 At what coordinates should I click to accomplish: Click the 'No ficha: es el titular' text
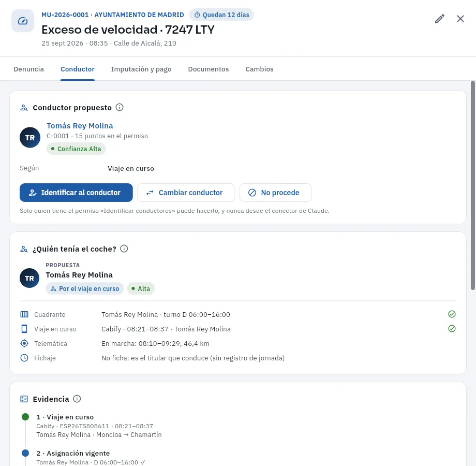193,358
